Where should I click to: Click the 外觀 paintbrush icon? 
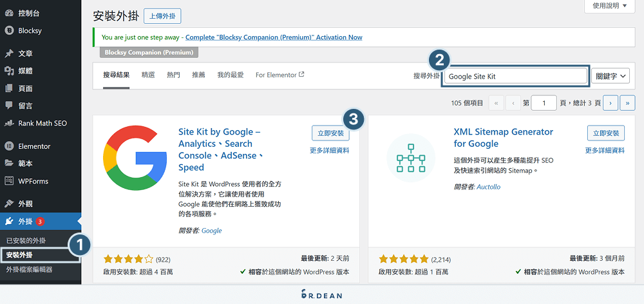pos(8,204)
